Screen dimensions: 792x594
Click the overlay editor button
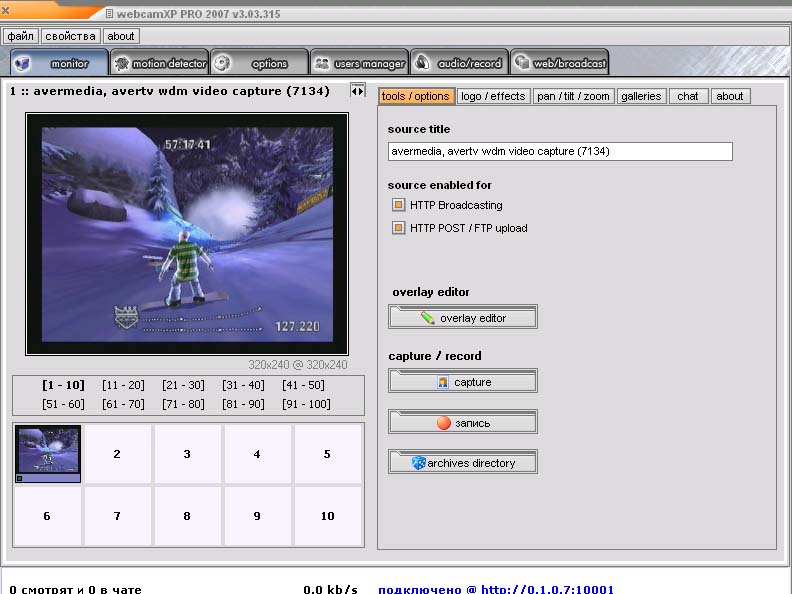pos(463,317)
